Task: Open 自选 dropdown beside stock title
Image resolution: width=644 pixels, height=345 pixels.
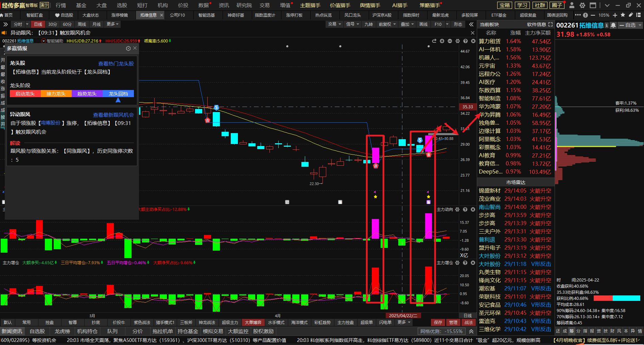Action: coord(630,25)
